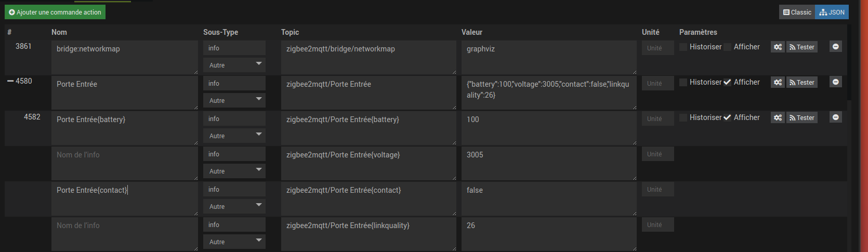Open settings gears for Porte Entrée command
The width and height of the screenshot is (868, 252).
tap(778, 83)
